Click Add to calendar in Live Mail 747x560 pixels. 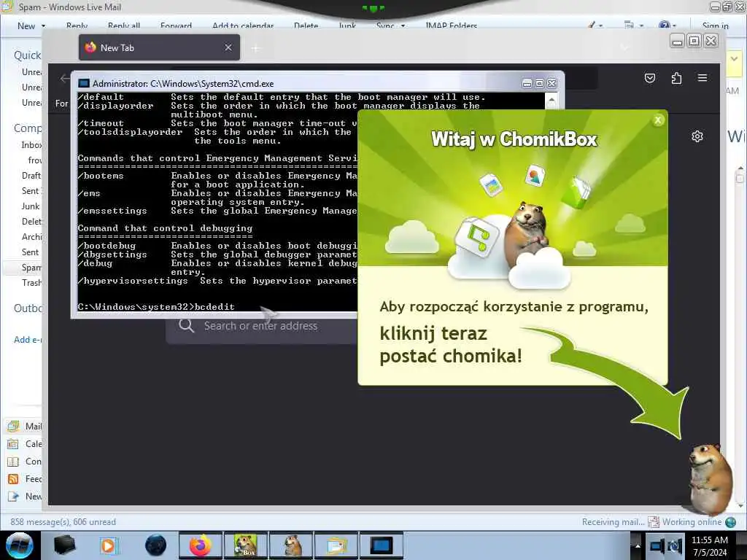tap(243, 26)
